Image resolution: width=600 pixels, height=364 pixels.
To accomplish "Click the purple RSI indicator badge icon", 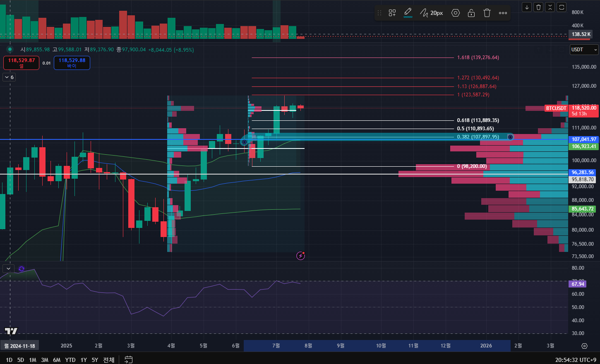I will pos(22,268).
